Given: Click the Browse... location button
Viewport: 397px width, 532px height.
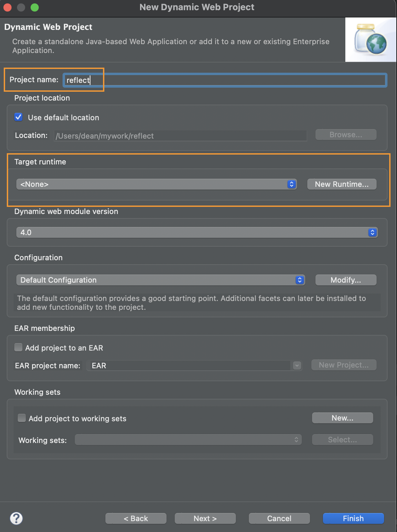Looking at the screenshot, I should point(346,135).
